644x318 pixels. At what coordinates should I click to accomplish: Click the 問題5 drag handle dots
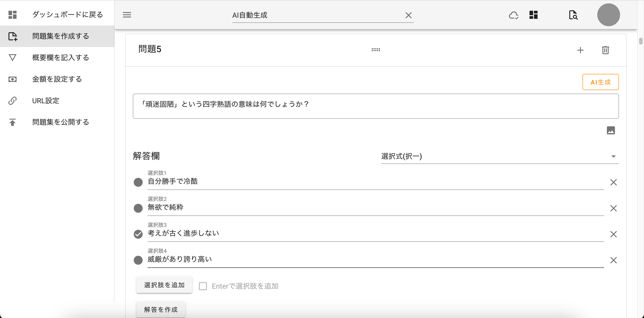coord(375,50)
